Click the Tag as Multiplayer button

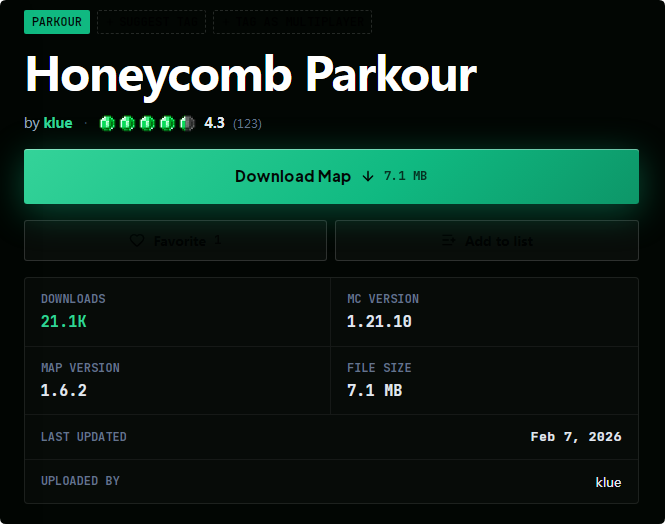[x=292, y=22]
